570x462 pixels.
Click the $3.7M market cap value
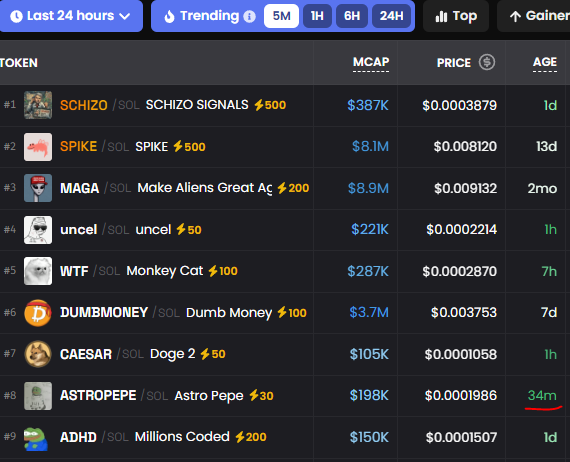point(369,313)
